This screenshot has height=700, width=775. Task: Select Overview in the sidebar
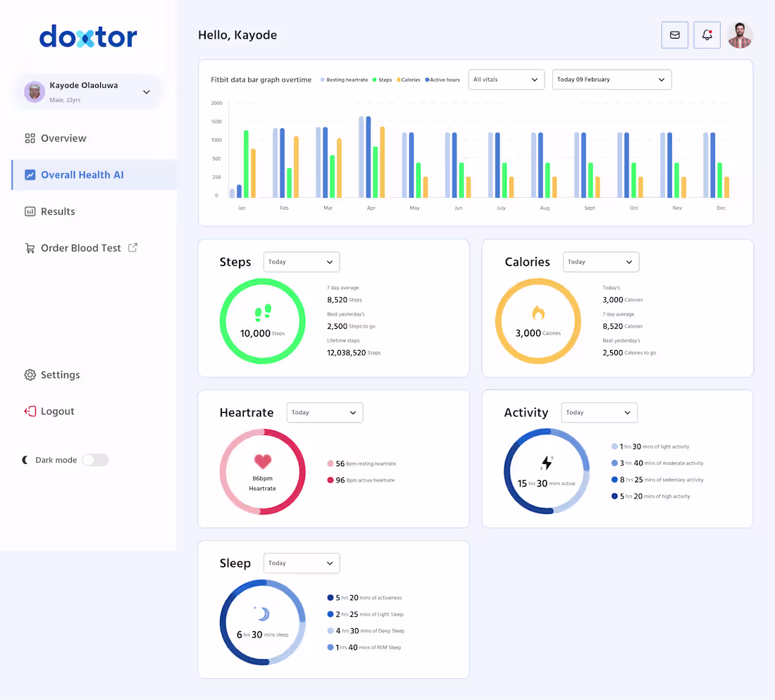point(63,138)
